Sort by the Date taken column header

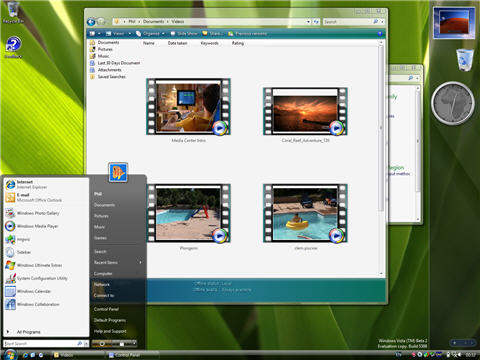click(x=177, y=43)
